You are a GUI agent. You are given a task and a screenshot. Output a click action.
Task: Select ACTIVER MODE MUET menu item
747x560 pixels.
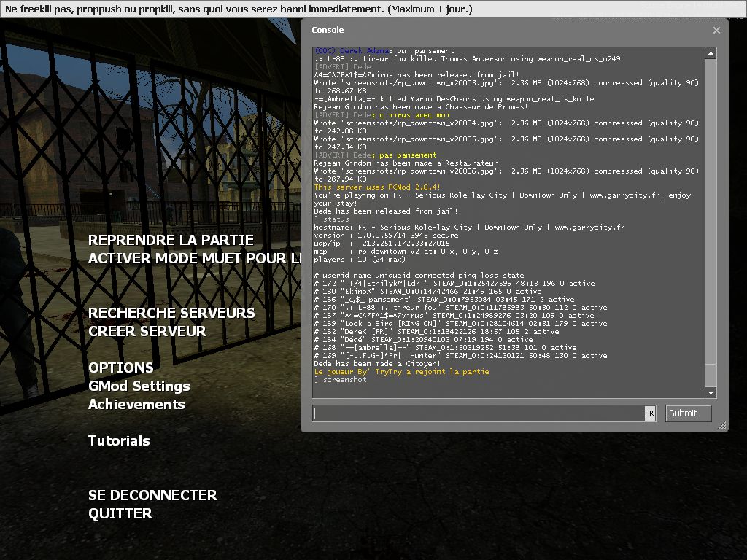point(194,259)
